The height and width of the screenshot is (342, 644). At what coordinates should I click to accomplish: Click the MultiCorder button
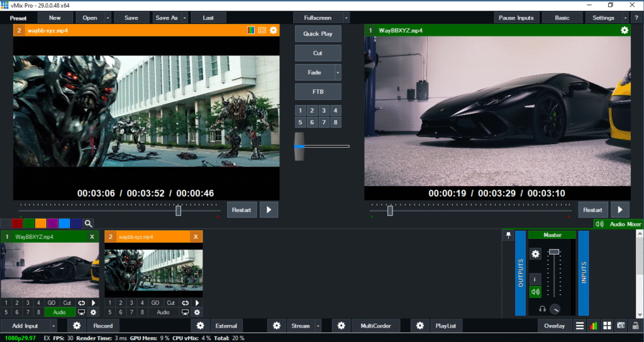(x=376, y=326)
